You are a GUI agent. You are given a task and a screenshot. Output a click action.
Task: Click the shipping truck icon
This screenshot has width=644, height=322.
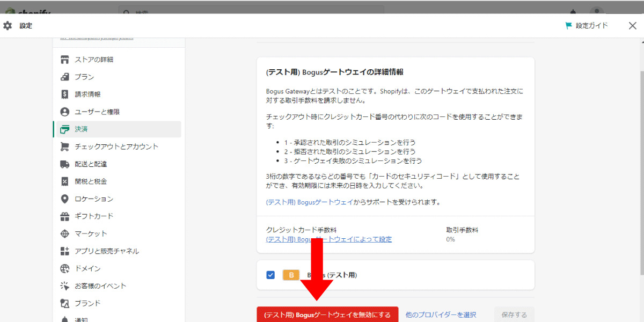(x=65, y=164)
